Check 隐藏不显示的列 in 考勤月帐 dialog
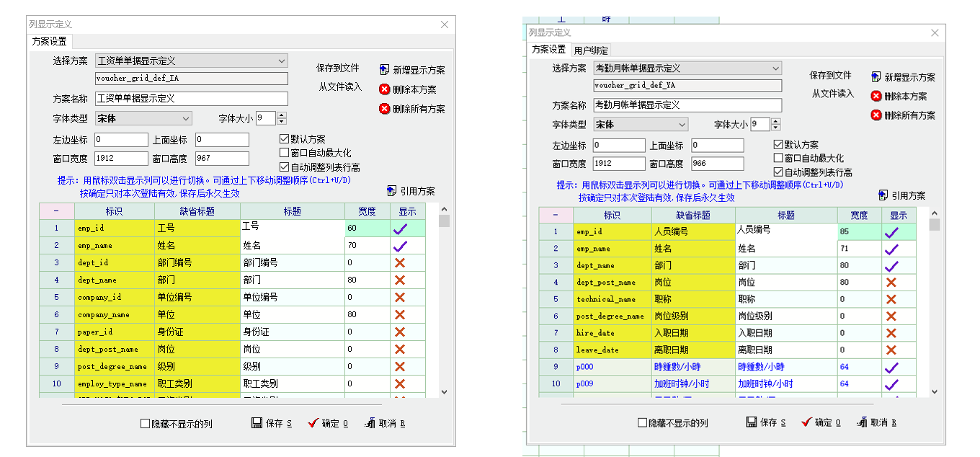 coord(642,423)
